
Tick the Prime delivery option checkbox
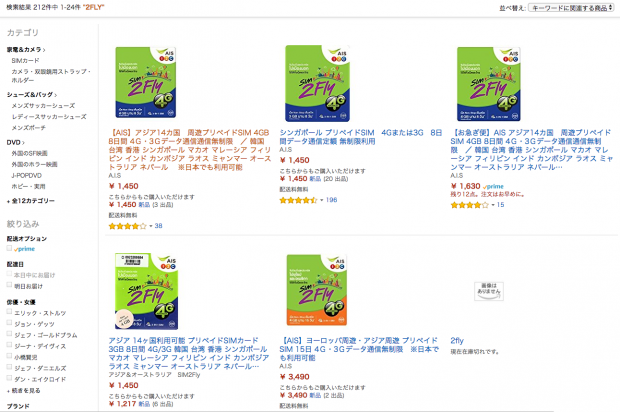[x=9, y=248]
